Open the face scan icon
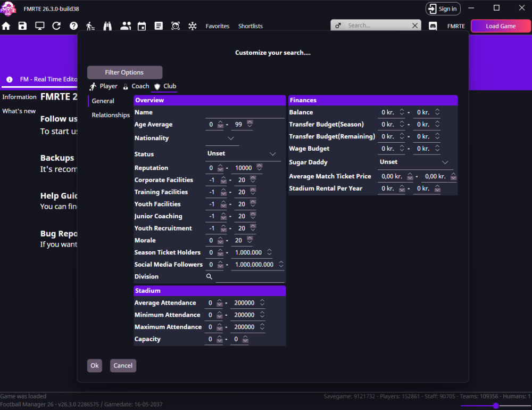Screen dimensions: 532x410 click(176, 26)
